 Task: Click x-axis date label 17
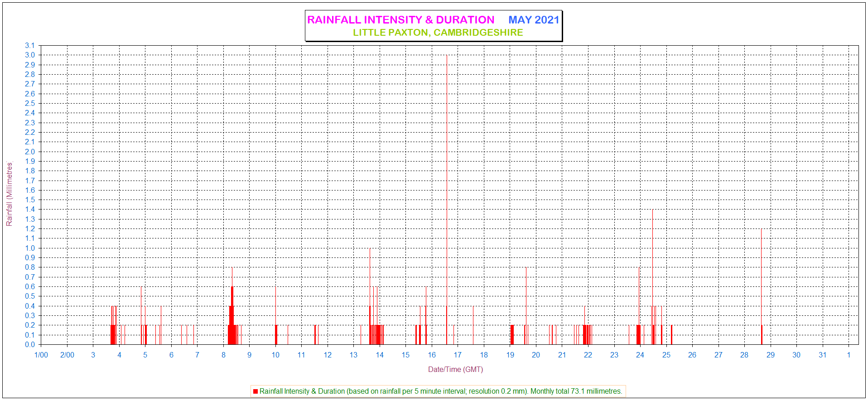pyautogui.click(x=458, y=355)
